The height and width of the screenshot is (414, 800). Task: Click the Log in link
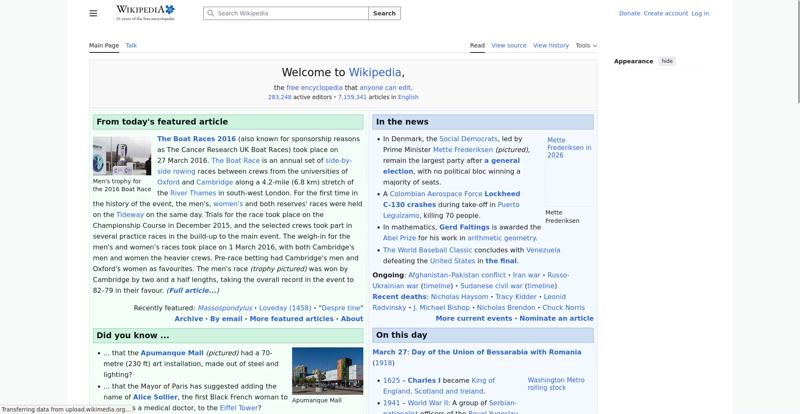700,13
